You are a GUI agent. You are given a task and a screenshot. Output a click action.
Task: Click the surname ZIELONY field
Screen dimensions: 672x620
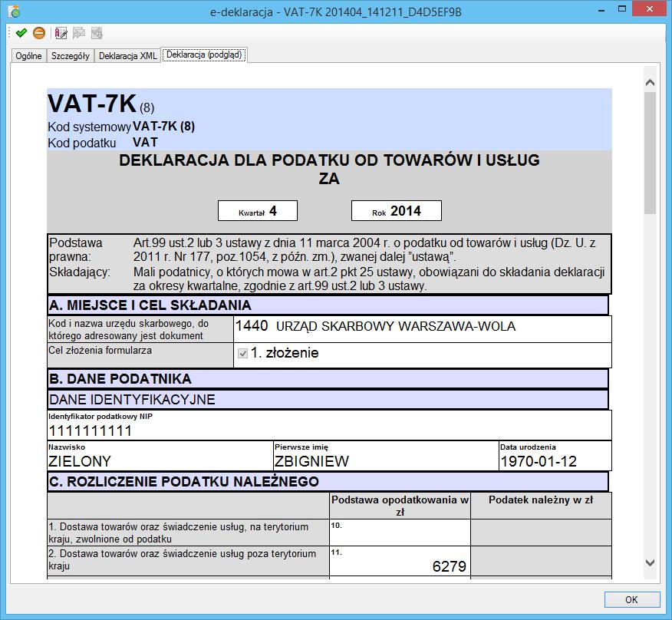click(160, 456)
